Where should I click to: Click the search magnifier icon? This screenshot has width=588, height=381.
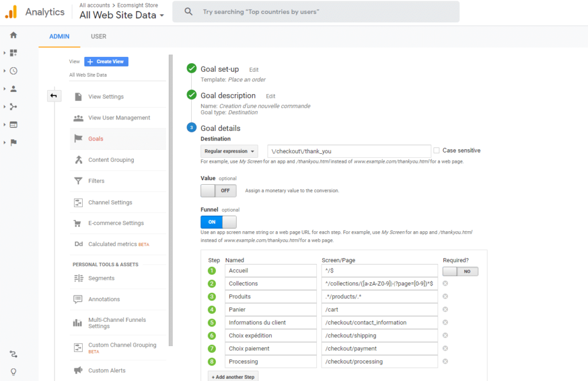tap(188, 11)
